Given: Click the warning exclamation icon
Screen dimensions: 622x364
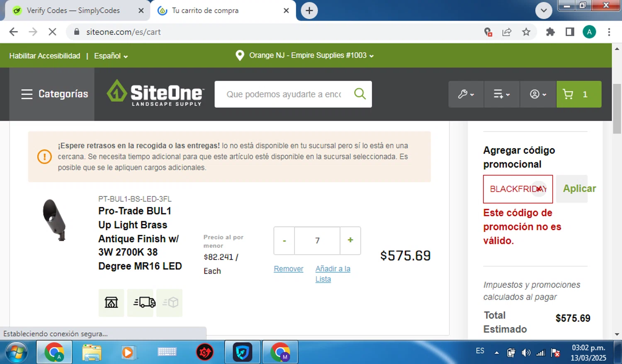Looking at the screenshot, I should click(x=44, y=157).
